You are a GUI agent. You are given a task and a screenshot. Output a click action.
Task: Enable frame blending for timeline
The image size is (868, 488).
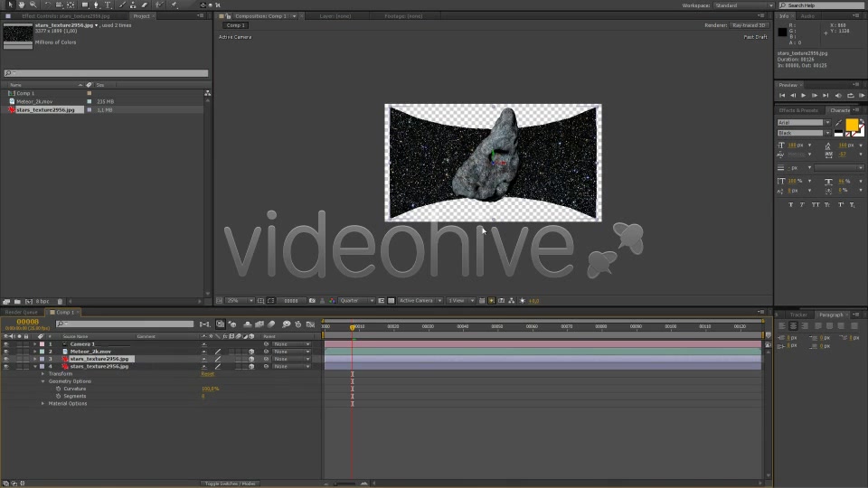pos(259,324)
